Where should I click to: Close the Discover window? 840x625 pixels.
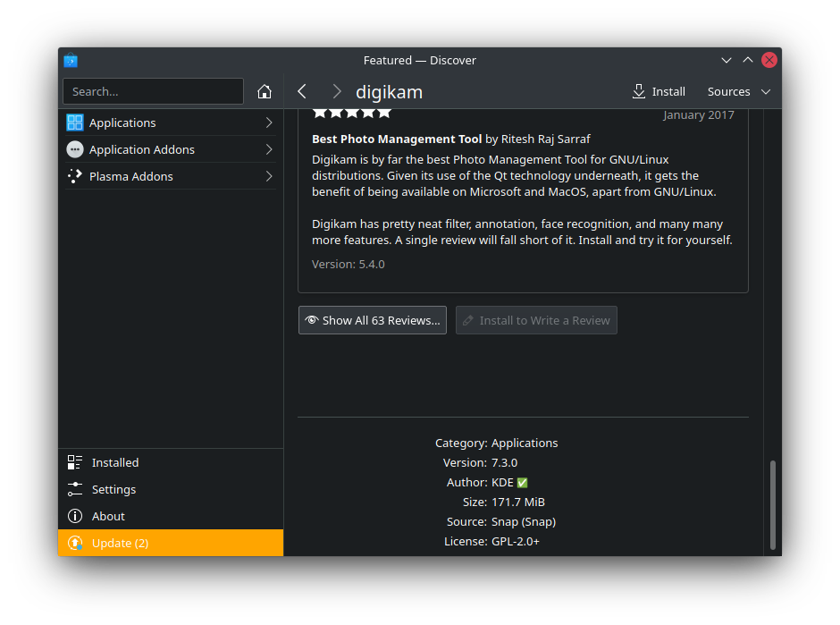pos(769,60)
